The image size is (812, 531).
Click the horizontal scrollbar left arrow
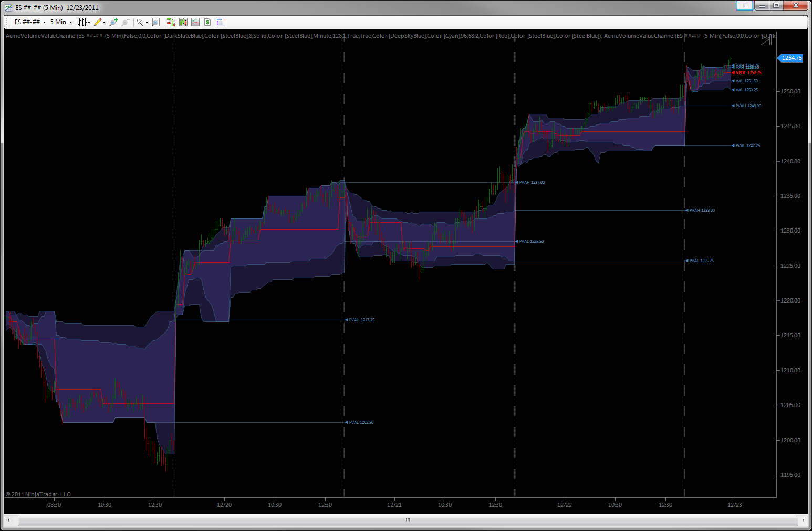(x=8, y=520)
